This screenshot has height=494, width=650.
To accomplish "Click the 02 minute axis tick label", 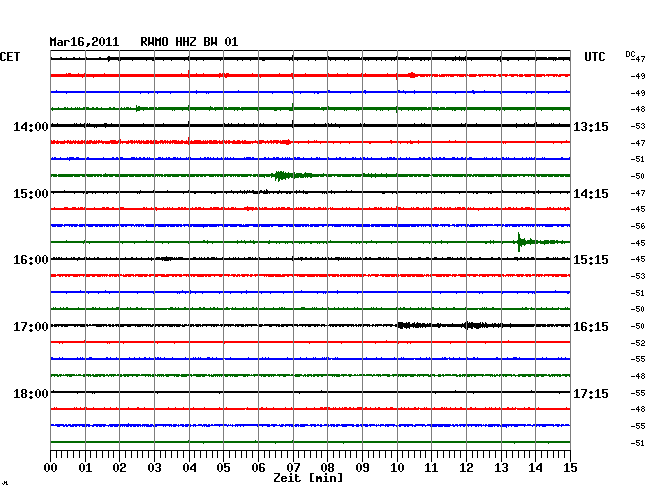I will tap(119, 467).
